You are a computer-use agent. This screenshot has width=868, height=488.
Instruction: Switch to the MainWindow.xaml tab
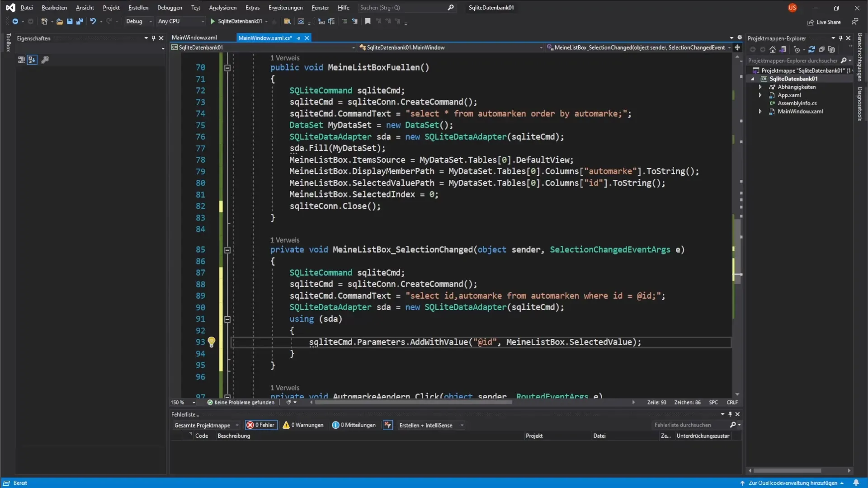click(194, 38)
